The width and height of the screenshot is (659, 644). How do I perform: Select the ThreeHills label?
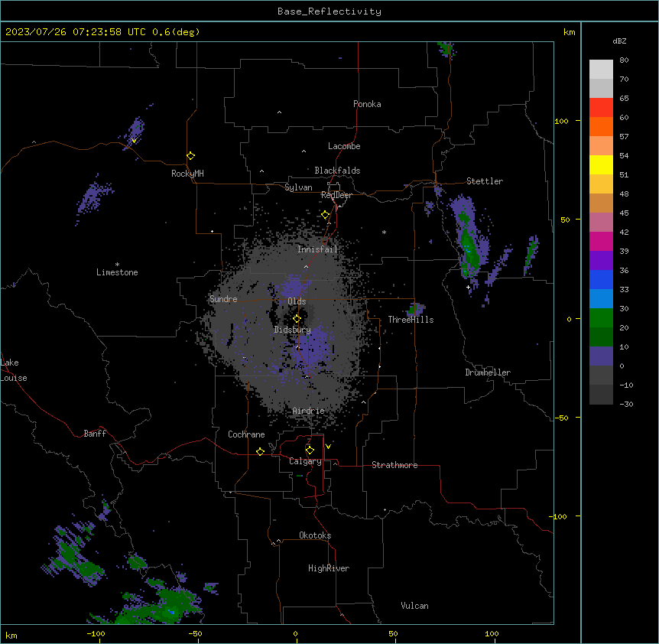pos(411,320)
